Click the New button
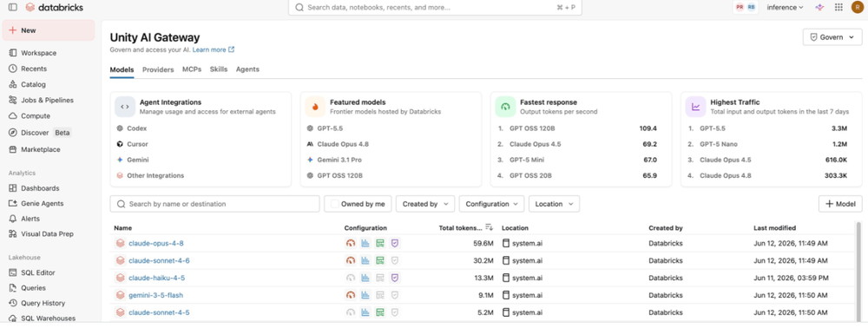The width and height of the screenshot is (868, 328). pyautogui.click(x=49, y=30)
